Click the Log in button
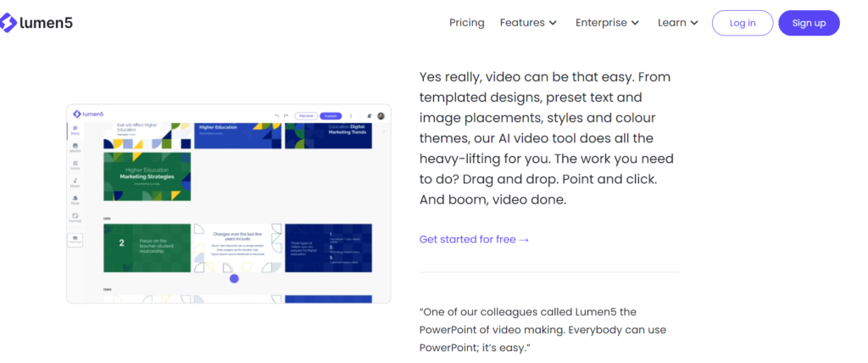 point(743,23)
